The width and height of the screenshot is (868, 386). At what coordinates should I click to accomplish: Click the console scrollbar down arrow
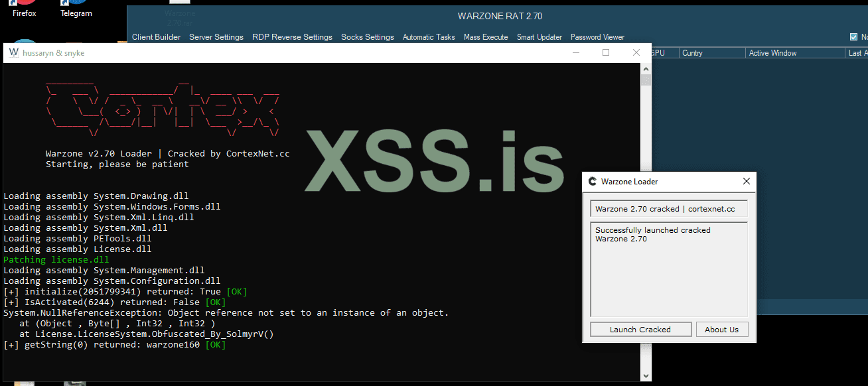pyautogui.click(x=646, y=376)
